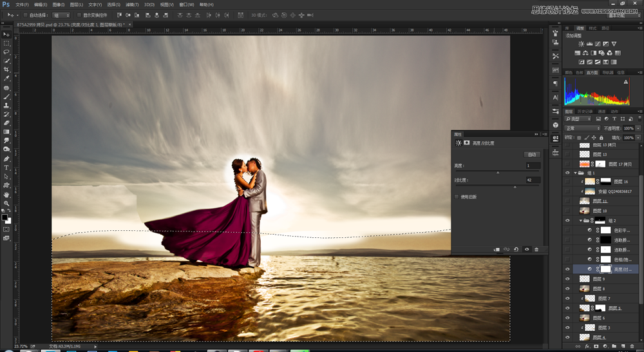
Task: Open the Adjustments panel flyout menu
Action: [x=639, y=28]
